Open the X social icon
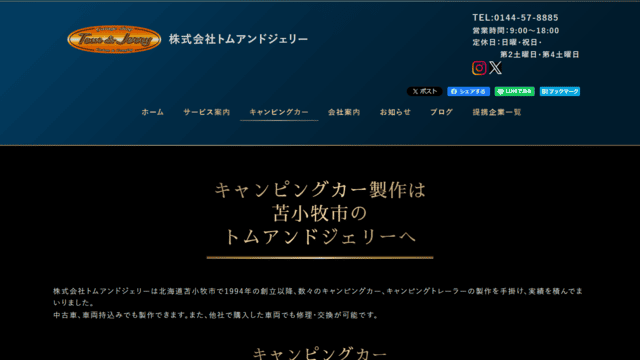The width and height of the screenshot is (640, 360). [x=496, y=68]
